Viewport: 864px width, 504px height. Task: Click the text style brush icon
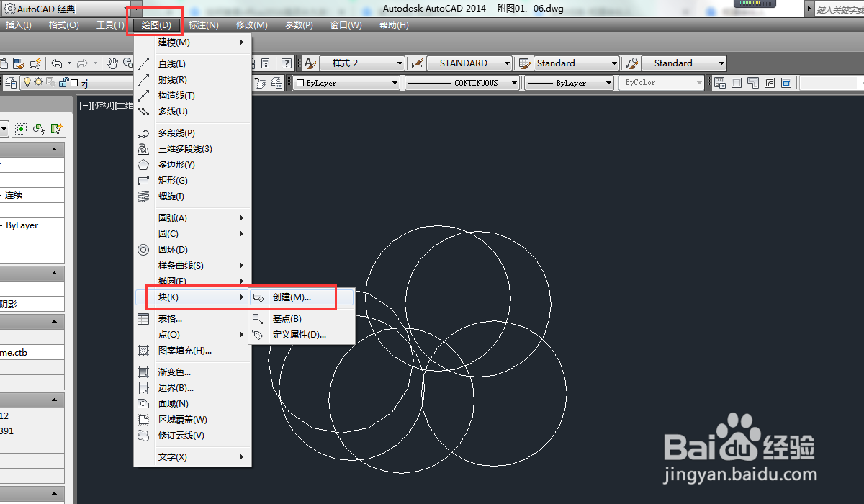pyautogui.click(x=310, y=63)
